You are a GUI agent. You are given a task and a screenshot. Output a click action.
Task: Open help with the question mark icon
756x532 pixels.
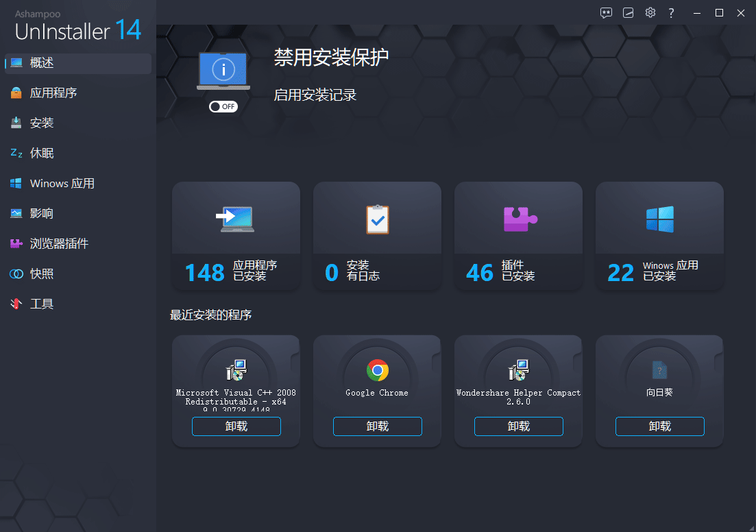pyautogui.click(x=671, y=13)
